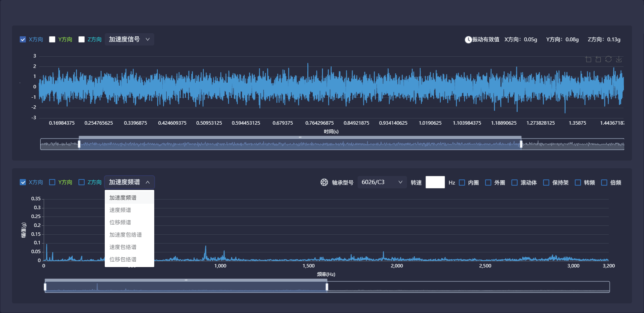
Task: Click the right handle of time range slider
Action: pyautogui.click(x=521, y=144)
